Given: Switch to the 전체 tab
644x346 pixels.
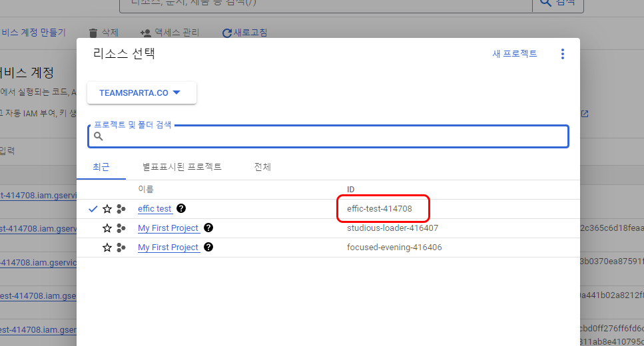Looking at the screenshot, I should [262, 167].
